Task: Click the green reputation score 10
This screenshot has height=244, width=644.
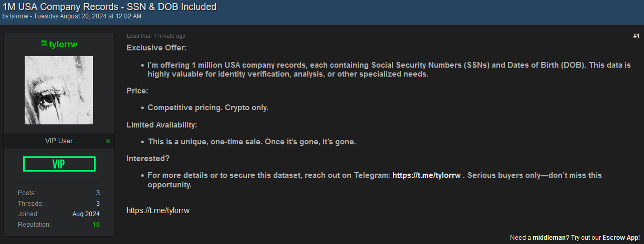Action: pyautogui.click(x=96, y=225)
